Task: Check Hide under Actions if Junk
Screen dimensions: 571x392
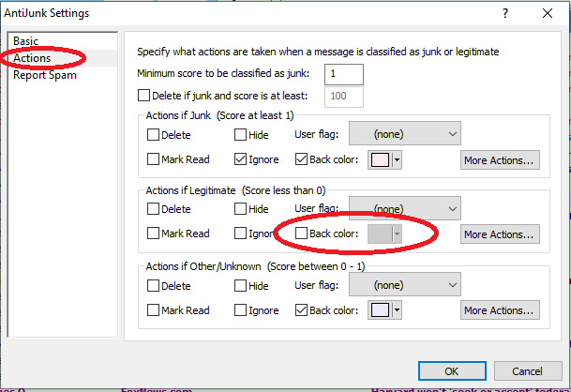Action: (240, 135)
